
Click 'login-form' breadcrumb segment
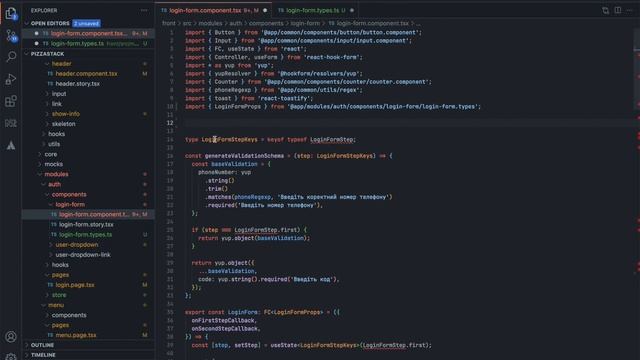[x=305, y=24]
